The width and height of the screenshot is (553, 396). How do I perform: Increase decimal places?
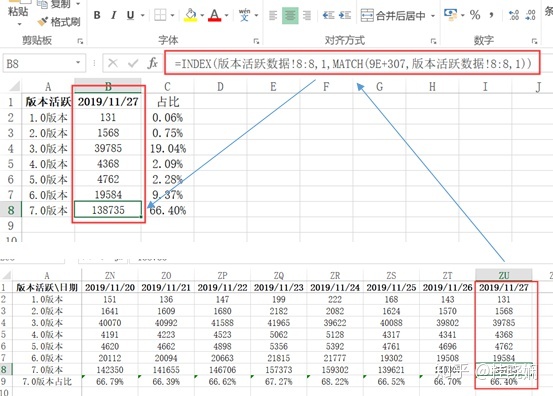tap(514, 15)
